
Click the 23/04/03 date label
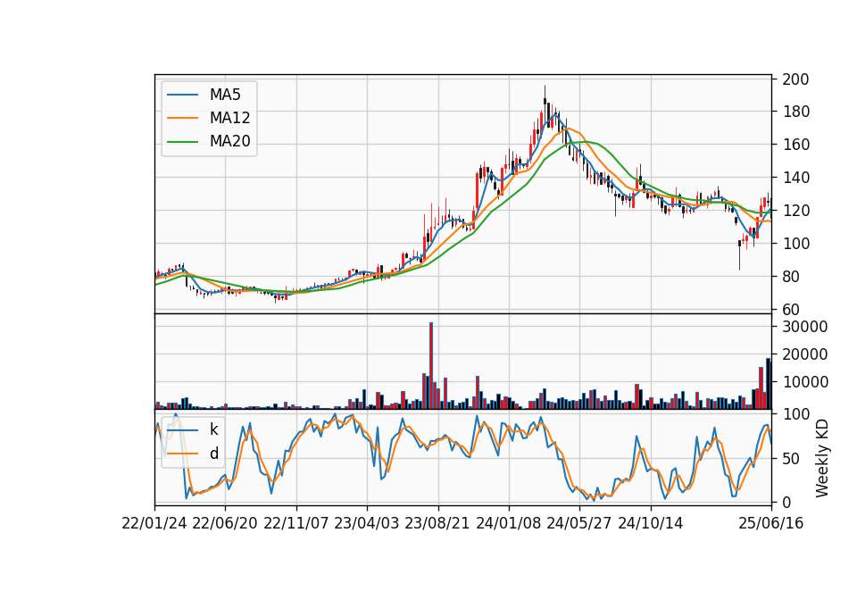[x=367, y=523]
